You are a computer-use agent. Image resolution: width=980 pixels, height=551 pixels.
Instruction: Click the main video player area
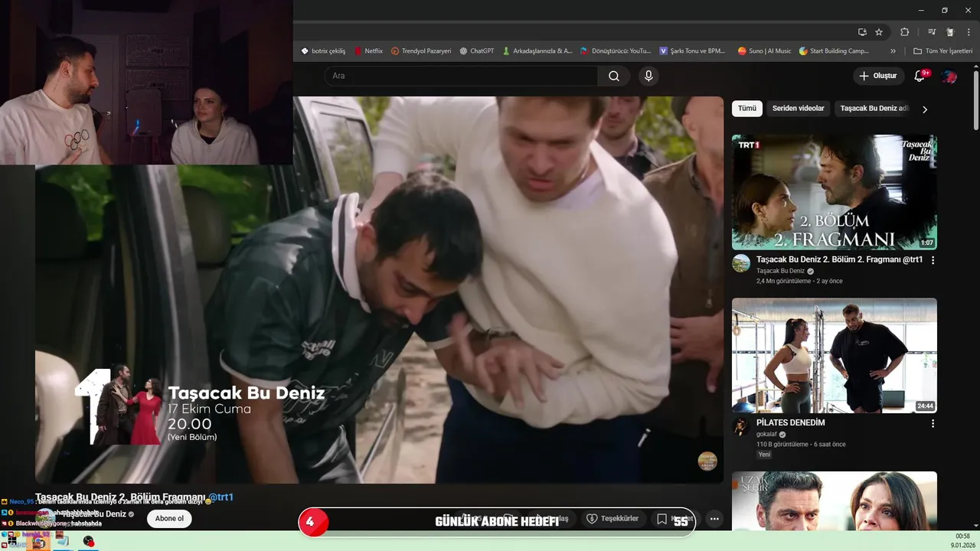[379, 289]
